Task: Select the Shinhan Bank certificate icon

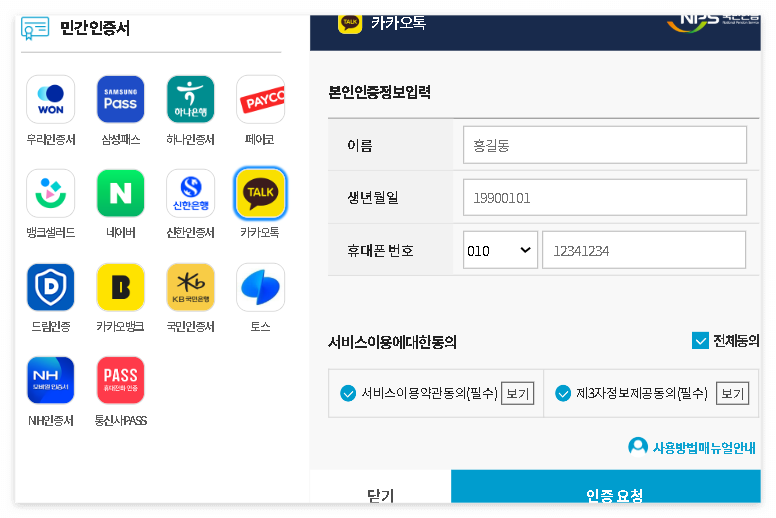Action: click(x=191, y=193)
